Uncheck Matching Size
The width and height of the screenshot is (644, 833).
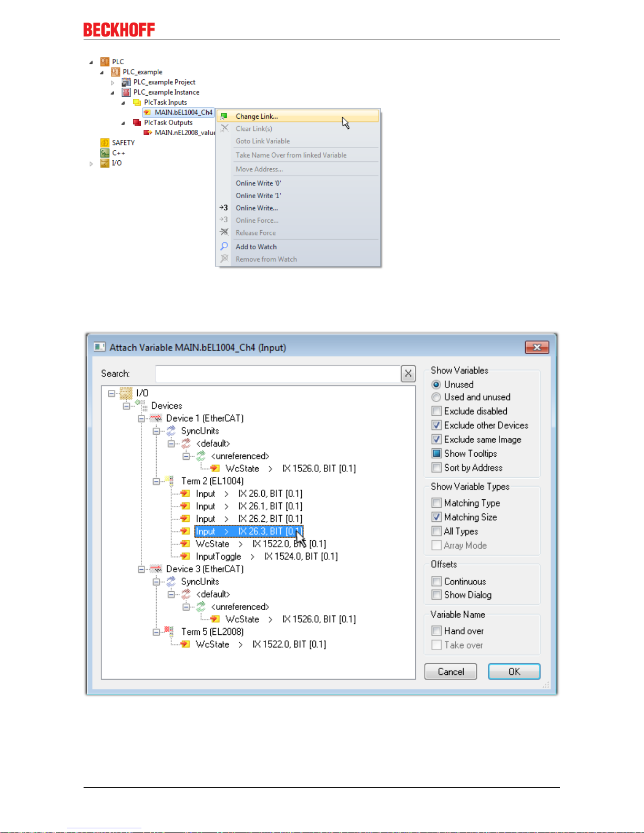point(436,517)
